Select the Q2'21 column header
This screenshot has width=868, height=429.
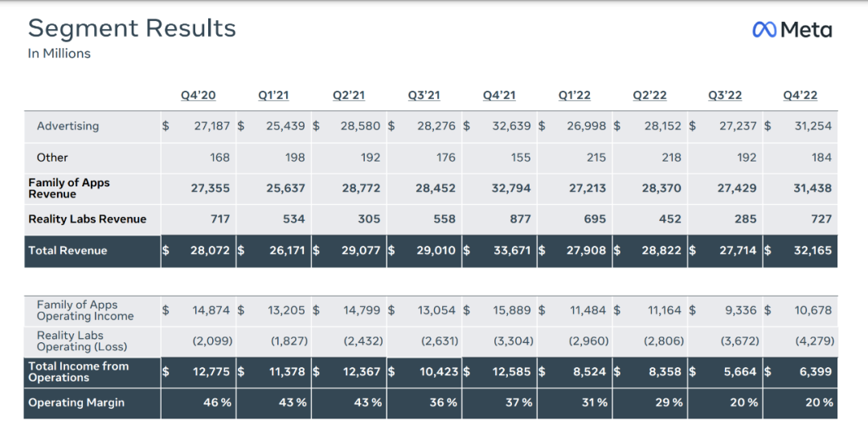pos(349,96)
